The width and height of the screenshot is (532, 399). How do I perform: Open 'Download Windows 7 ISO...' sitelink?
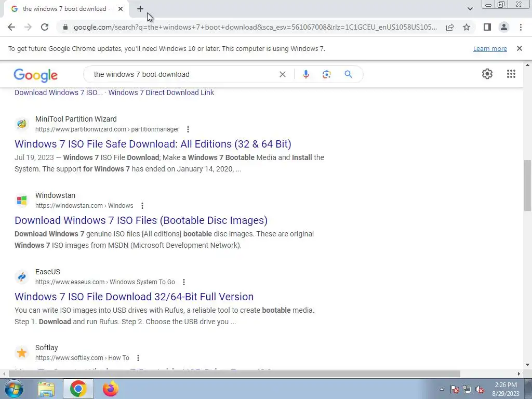pos(59,92)
